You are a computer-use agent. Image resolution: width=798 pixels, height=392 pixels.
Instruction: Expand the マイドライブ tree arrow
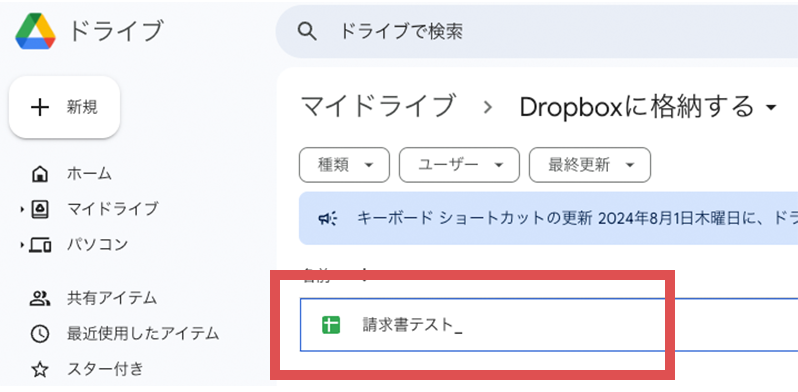tap(22, 210)
